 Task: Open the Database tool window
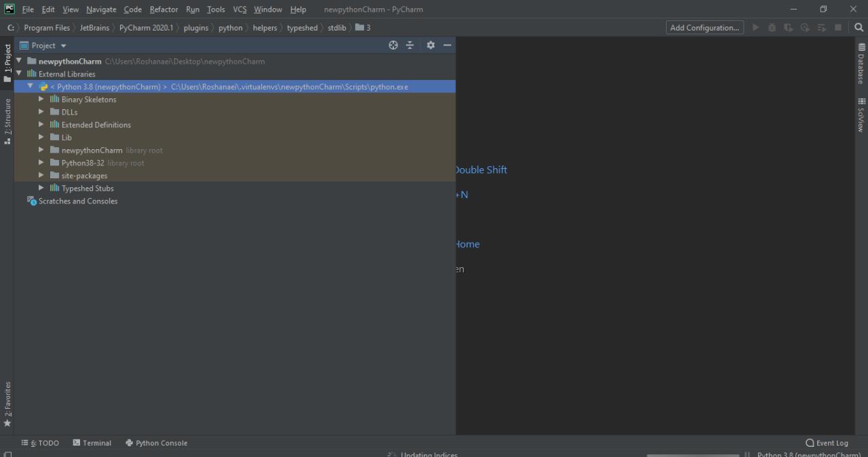[x=861, y=64]
